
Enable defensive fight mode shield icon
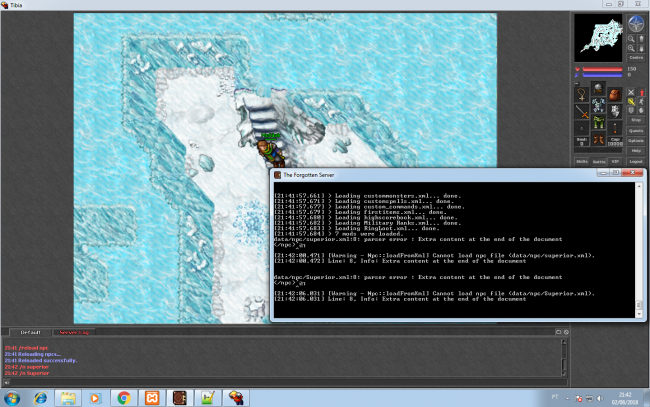pos(631,110)
